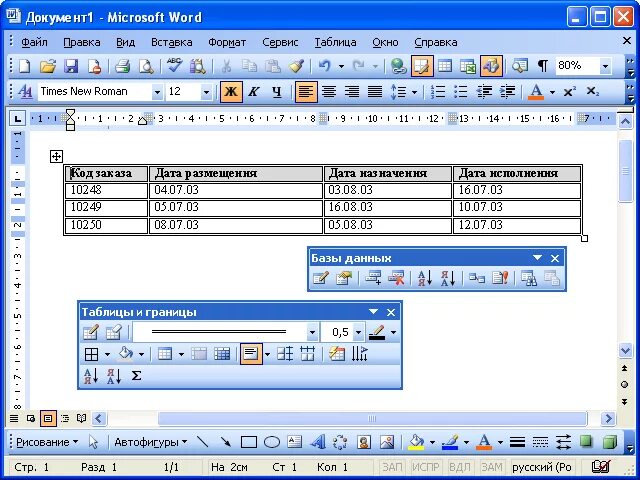
Task: Click Find Record icon in Database toolbar
Action: (x=529, y=278)
